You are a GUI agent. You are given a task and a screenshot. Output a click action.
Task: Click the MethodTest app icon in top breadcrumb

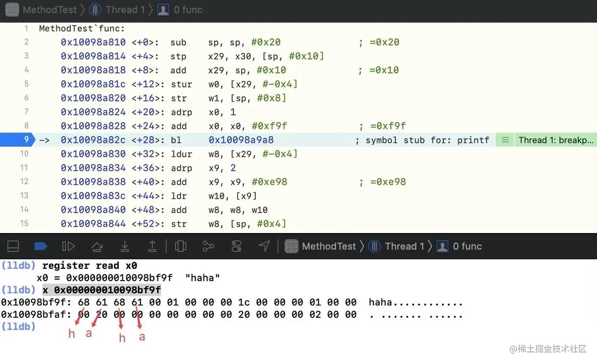(x=12, y=10)
